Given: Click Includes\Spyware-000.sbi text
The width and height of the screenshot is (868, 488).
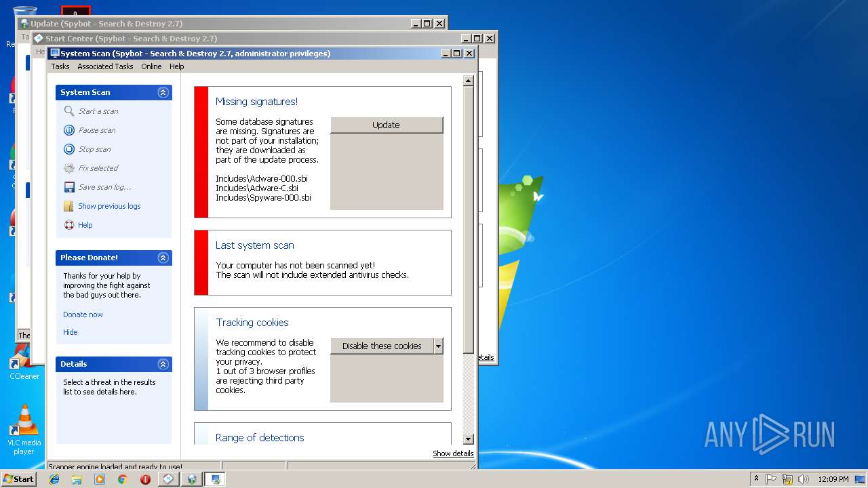Looking at the screenshot, I should point(263,198).
